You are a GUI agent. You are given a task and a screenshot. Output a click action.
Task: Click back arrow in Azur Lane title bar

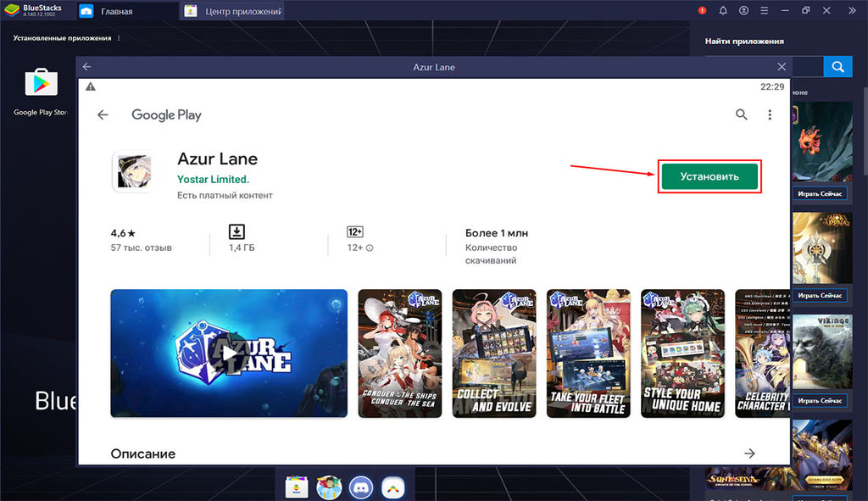[x=87, y=66]
